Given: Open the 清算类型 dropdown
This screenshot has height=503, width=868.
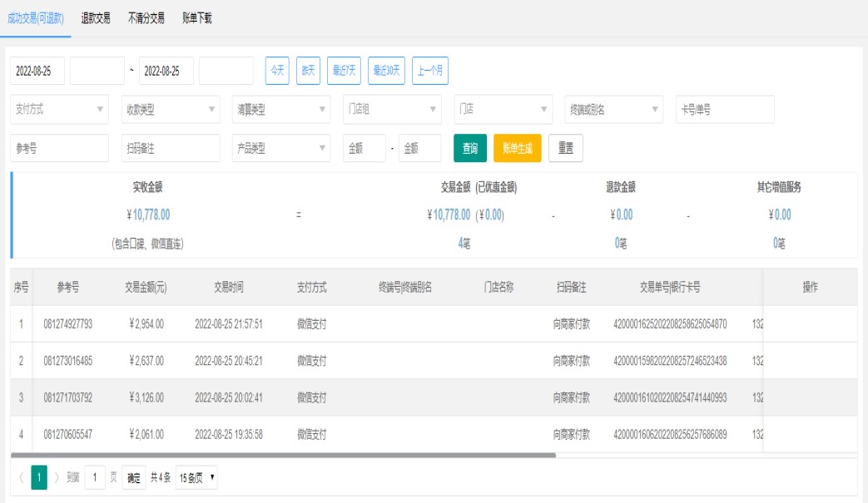Looking at the screenshot, I should coord(281,109).
